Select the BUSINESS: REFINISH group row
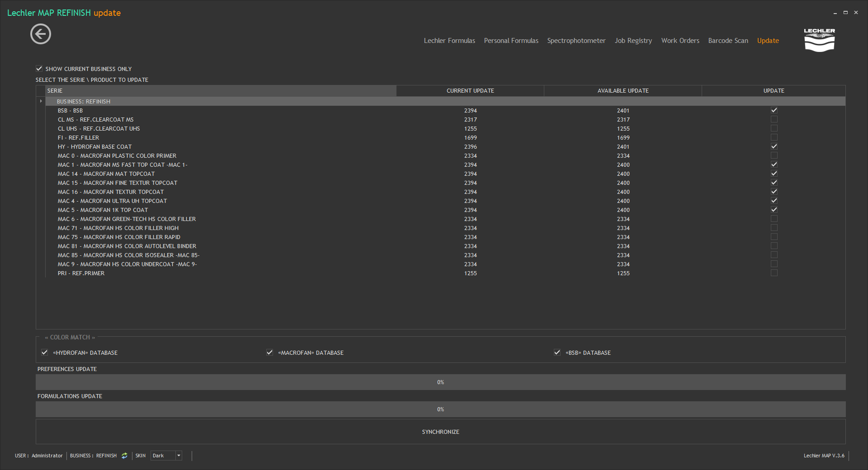 [445, 101]
